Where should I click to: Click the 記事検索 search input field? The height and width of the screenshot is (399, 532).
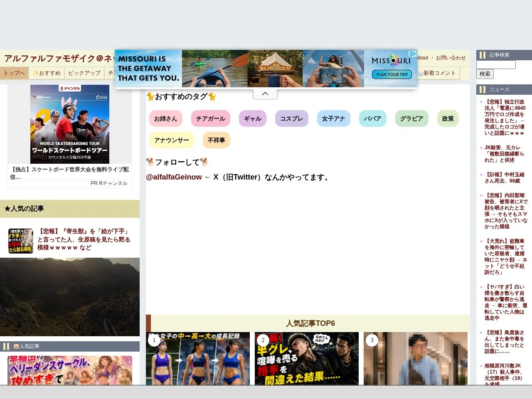(x=496, y=64)
